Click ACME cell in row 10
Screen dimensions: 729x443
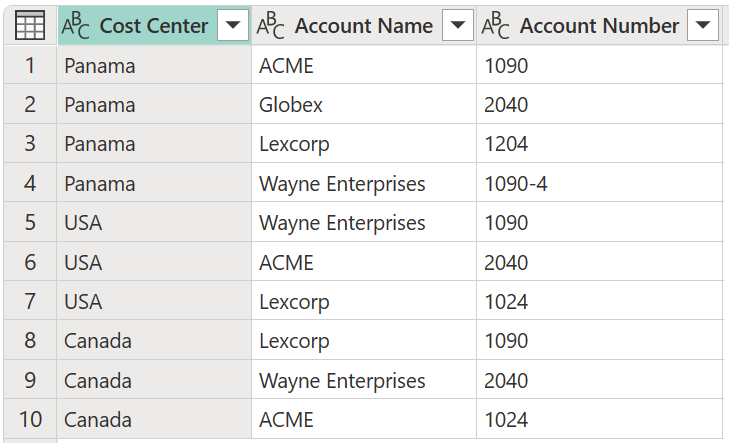coord(364,419)
